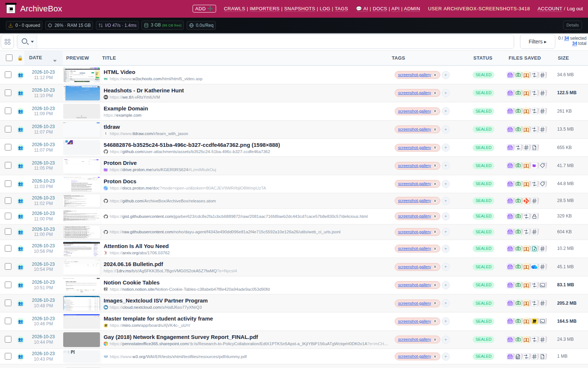
Task: Open Headshots preview thumbnail
Action: click(x=82, y=93)
